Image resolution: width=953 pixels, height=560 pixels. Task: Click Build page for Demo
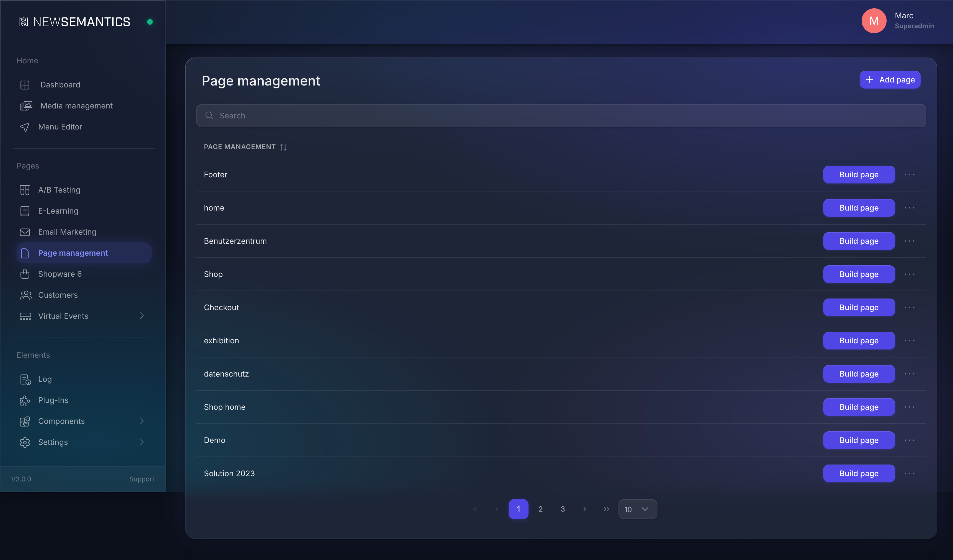(x=859, y=440)
